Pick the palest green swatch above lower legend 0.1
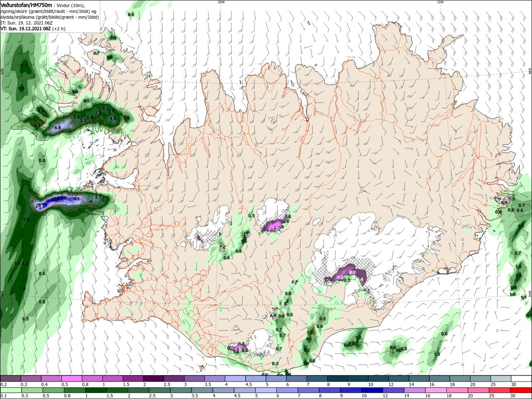This screenshot has height=399, width=532. coord(11,390)
